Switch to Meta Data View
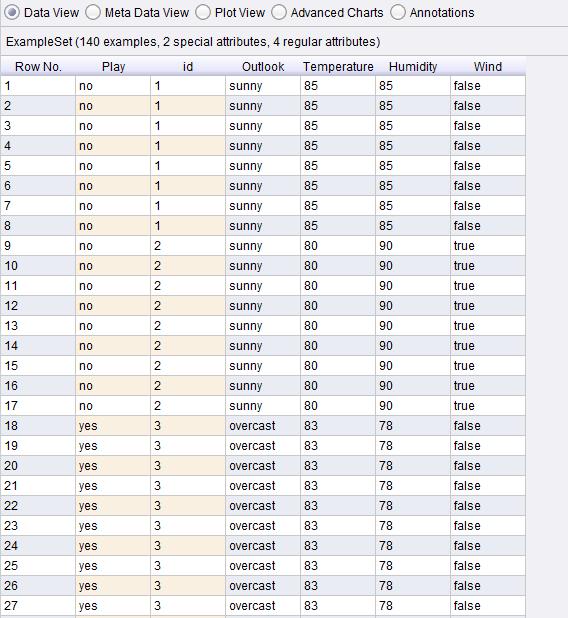Viewport: 568px width, 618px height. coord(137,13)
